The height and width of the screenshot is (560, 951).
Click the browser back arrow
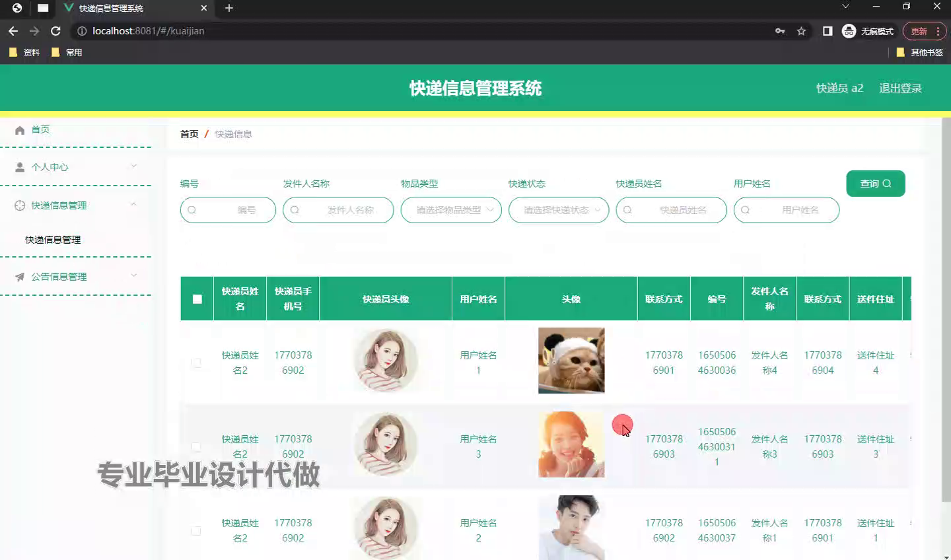coord(13,31)
